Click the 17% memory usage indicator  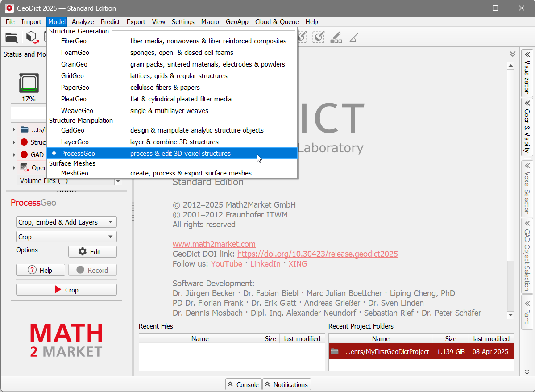pyautogui.click(x=28, y=87)
